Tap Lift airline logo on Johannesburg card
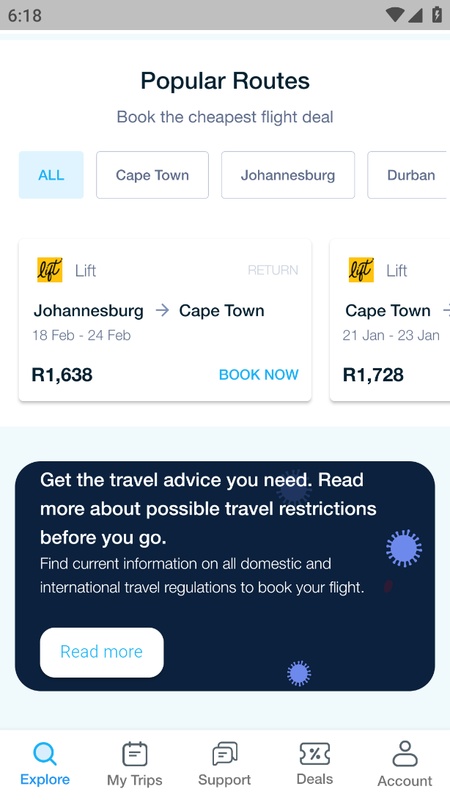 [49, 270]
